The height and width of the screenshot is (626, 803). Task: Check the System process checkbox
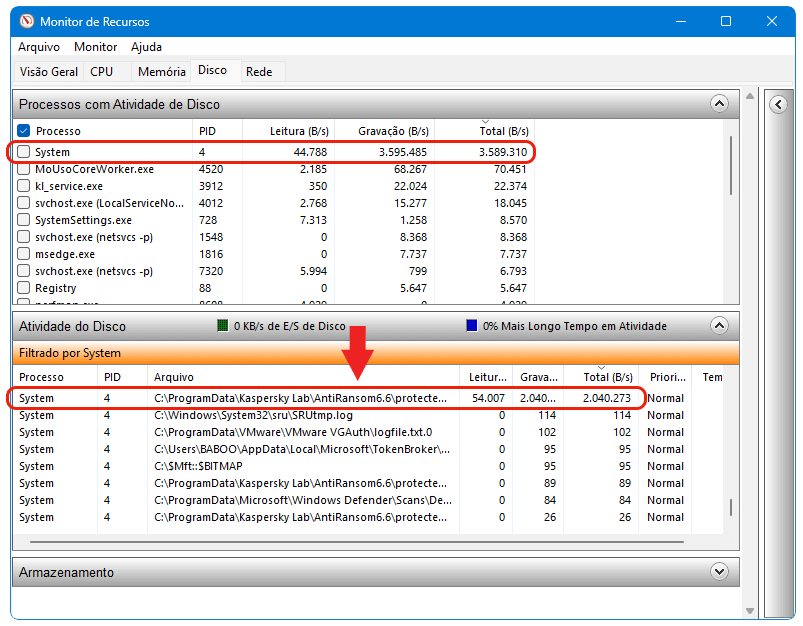[22, 152]
